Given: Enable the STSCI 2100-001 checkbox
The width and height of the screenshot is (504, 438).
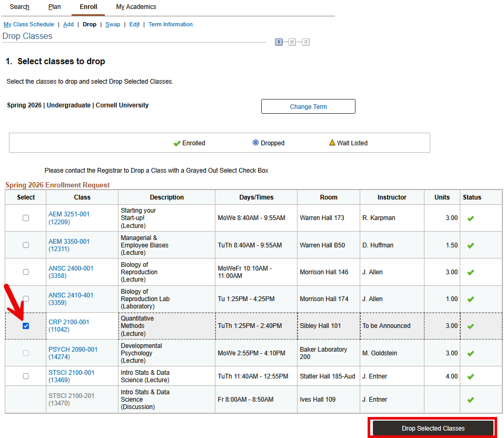Looking at the screenshot, I should coord(25,376).
